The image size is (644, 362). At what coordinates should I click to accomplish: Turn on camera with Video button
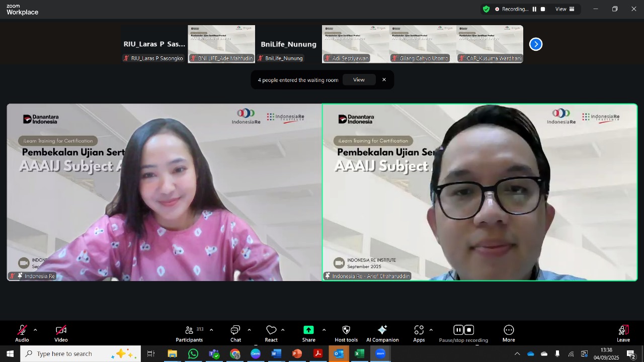(x=61, y=333)
